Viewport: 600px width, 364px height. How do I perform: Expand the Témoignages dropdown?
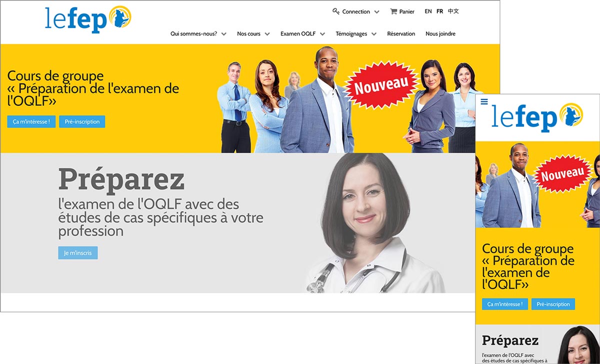pos(356,34)
